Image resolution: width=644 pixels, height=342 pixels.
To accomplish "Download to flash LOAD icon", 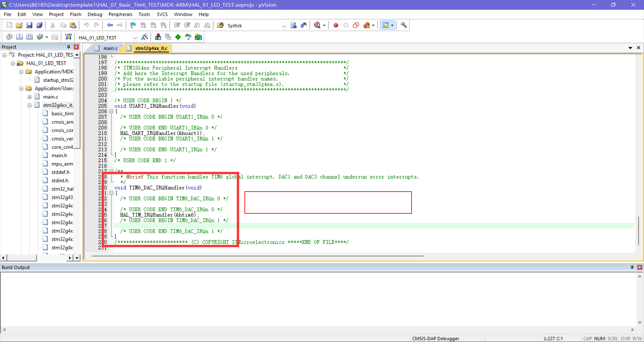I will (68, 37).
